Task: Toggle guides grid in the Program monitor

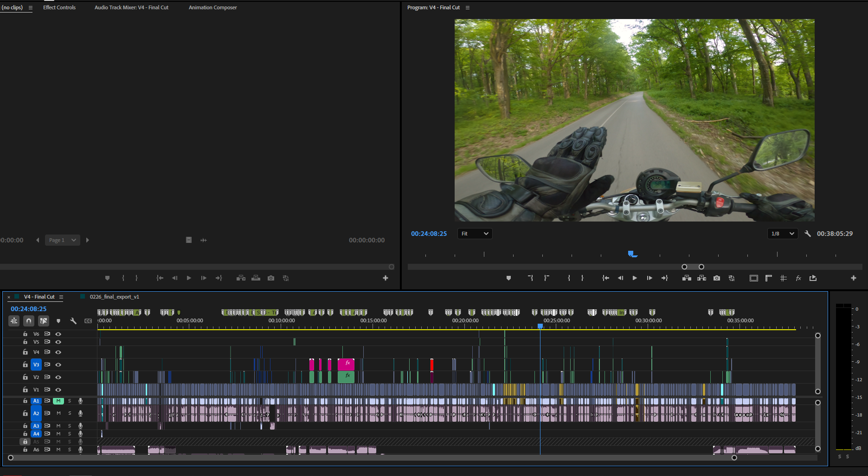Action: [x=784, y=278]
